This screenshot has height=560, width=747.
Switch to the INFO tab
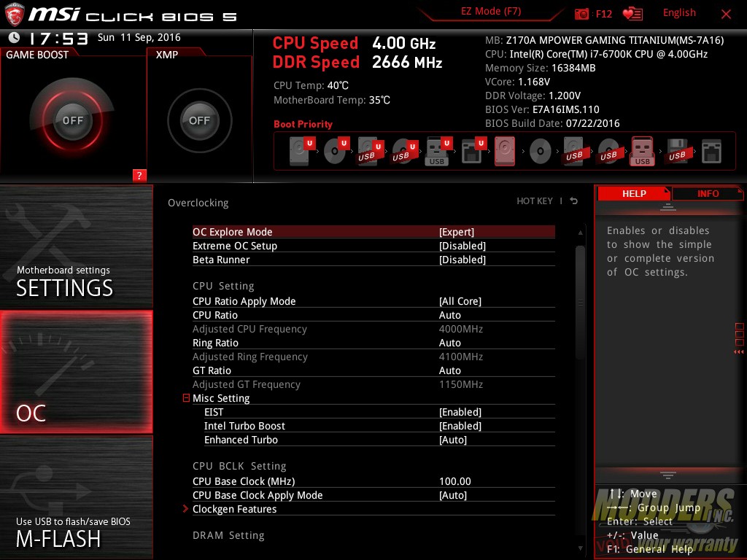point(708,193)
